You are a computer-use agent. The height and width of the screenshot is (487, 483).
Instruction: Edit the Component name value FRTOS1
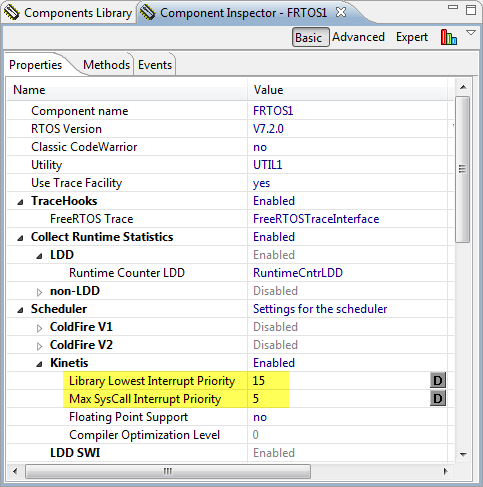click(273, 111)
